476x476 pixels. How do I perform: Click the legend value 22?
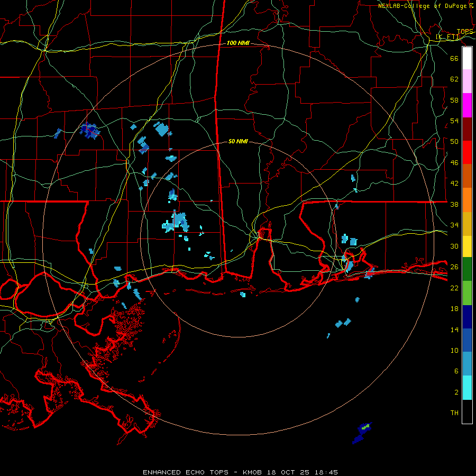point(454,288)
